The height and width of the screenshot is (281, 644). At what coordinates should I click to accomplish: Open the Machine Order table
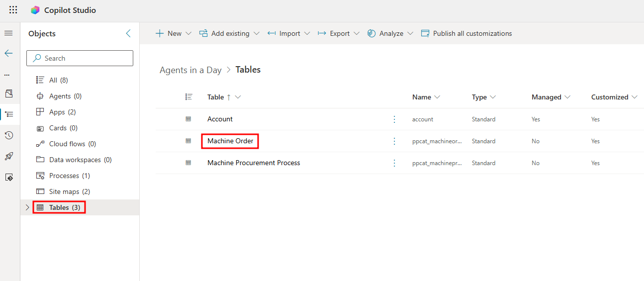(x=230, y=141)
